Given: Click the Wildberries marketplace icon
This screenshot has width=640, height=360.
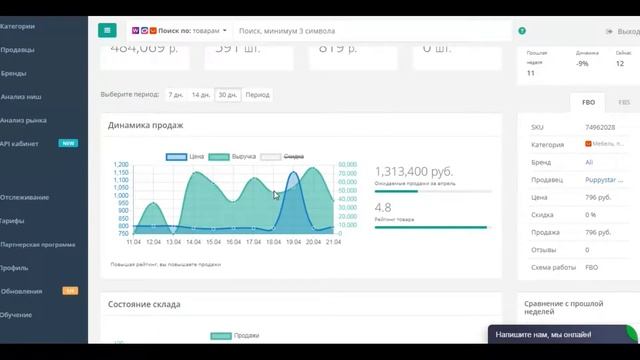Looking at the screenshot, I should tap(136, 31).
